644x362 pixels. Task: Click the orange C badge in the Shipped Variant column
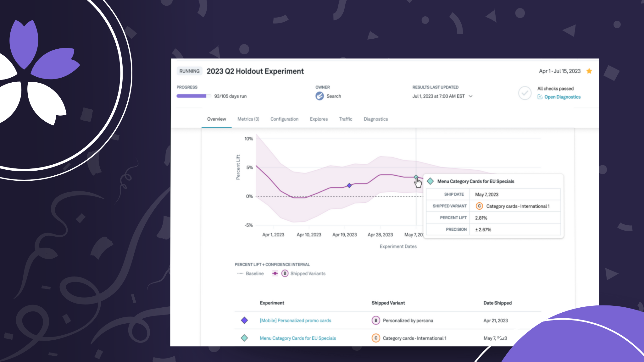pos(376,338)
